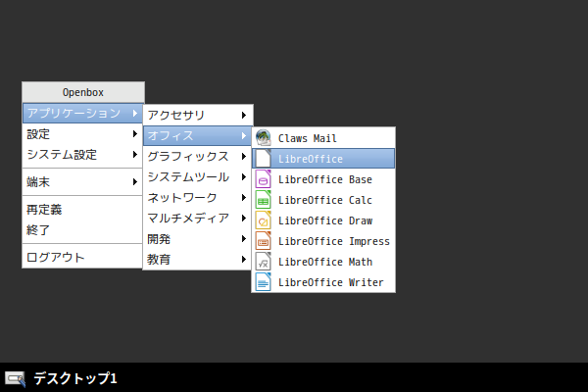
Task: Open the マルチメディア submenu
Action: coord(198,219)
